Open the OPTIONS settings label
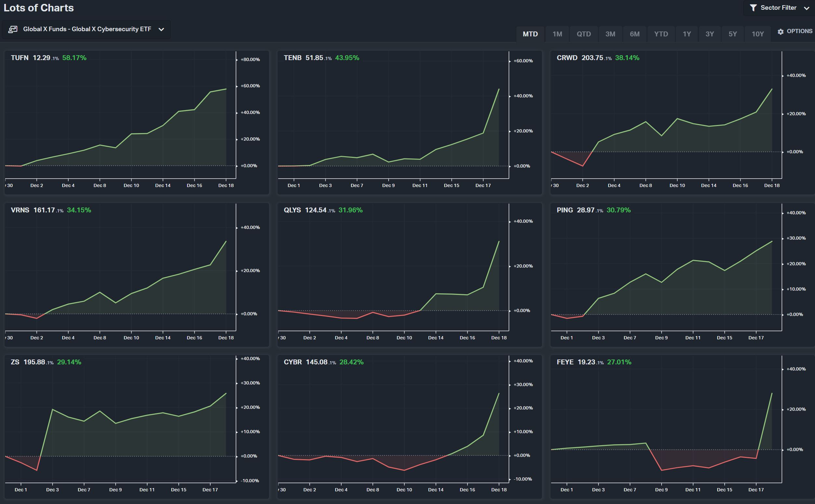 (799, 31)
